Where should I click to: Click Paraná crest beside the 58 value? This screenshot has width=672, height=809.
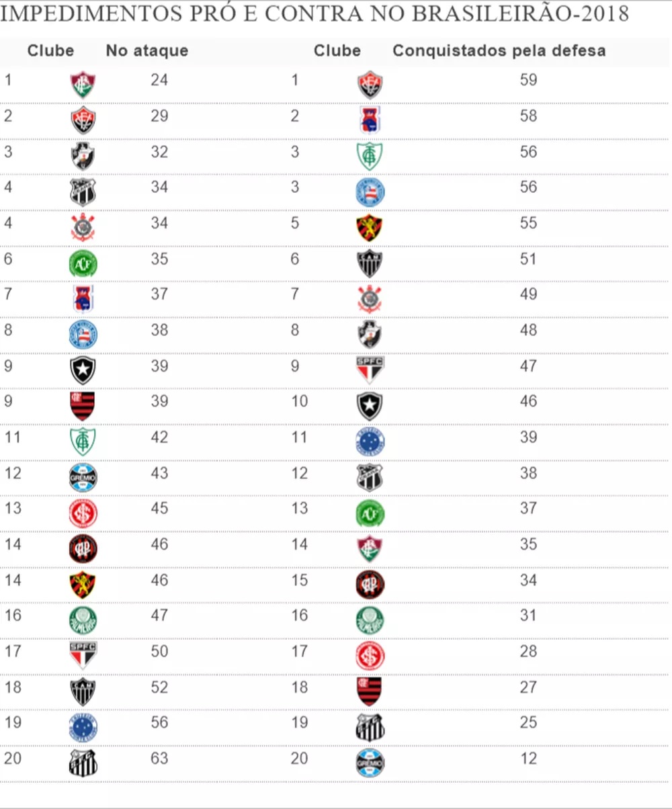point(370,121)
